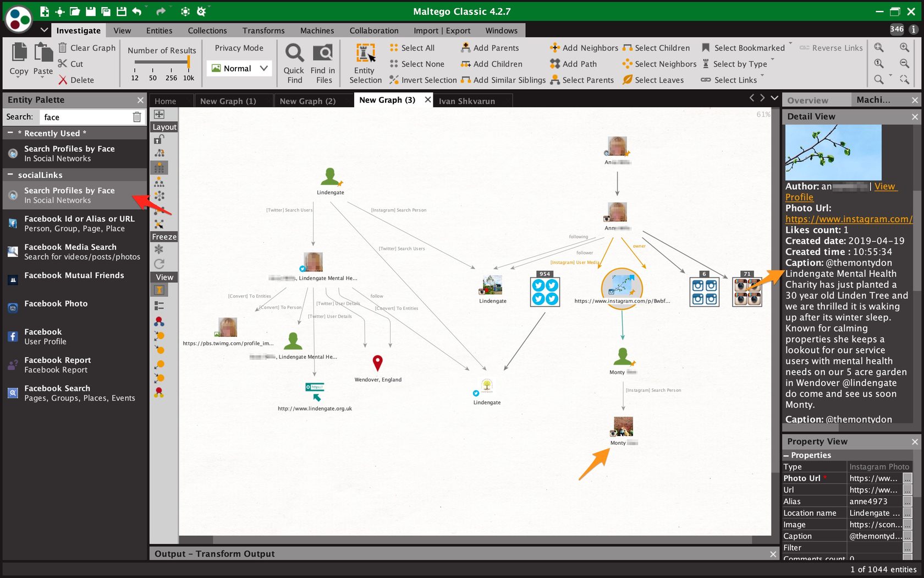Open the Transforms ribbon tab
This screenshot has height=578, width=924.
click(x=263, y=31)
